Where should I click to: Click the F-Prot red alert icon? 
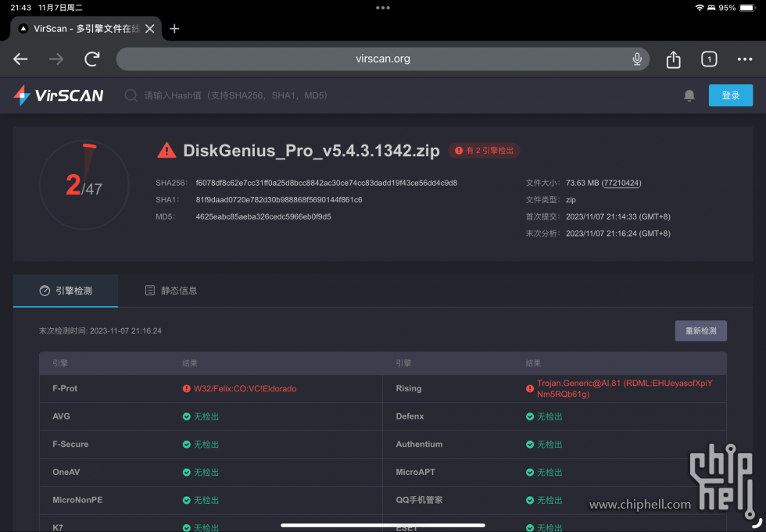(x=186, y=388)
